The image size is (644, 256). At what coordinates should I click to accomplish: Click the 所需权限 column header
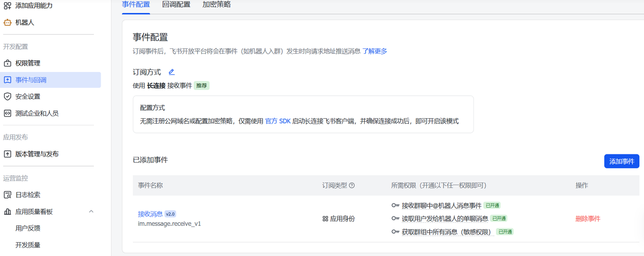point(439,185)
